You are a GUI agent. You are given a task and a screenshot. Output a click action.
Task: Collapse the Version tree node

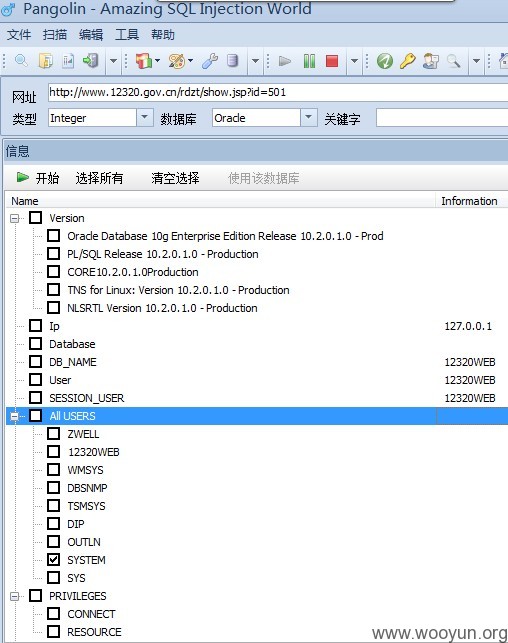(x=14, y=218)
